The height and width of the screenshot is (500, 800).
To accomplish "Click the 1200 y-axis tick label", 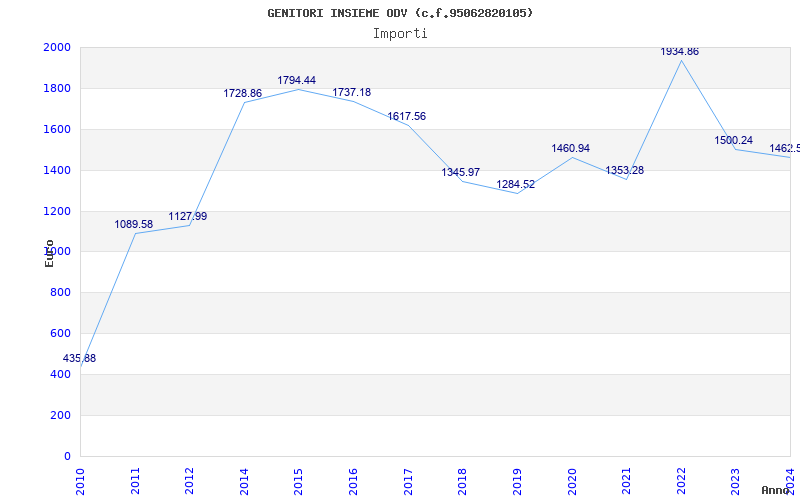I will tap(57, 211).
